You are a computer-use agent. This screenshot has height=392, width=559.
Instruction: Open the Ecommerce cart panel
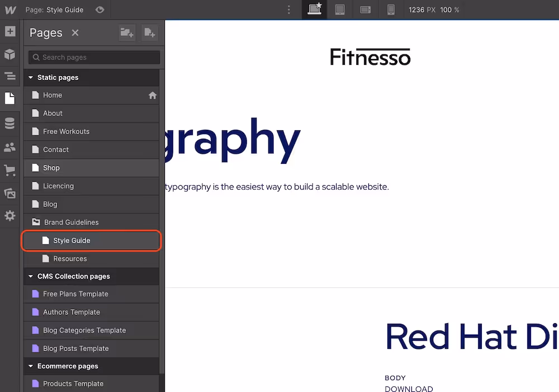click(10, 171)
